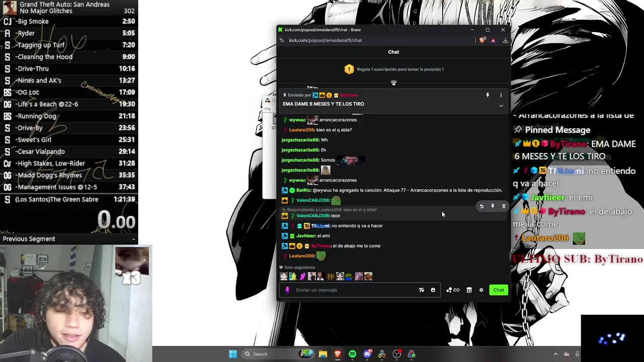Image resolution: width=644 pixels, height=362 pixels.
Task: Open Discord from taskbar
Action: pos(367,354)
